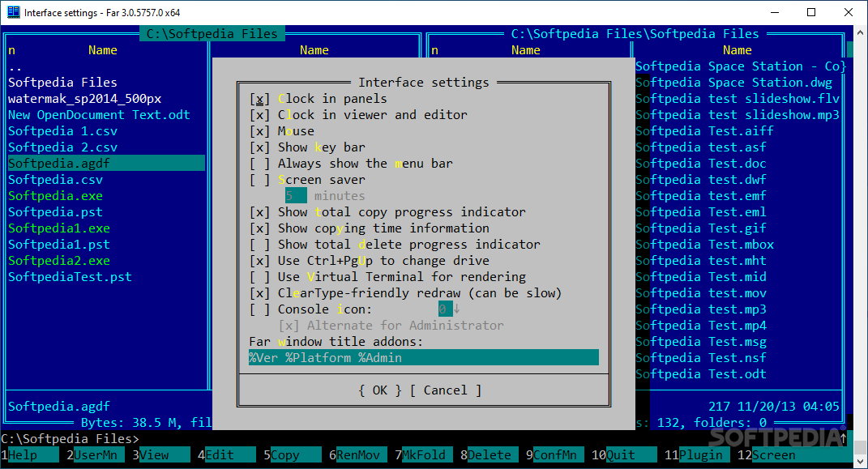The width and height of the screenshot is (868, 469).
Task: Toggle Alternate for Administrator checkbox
Action: [289, 326]
